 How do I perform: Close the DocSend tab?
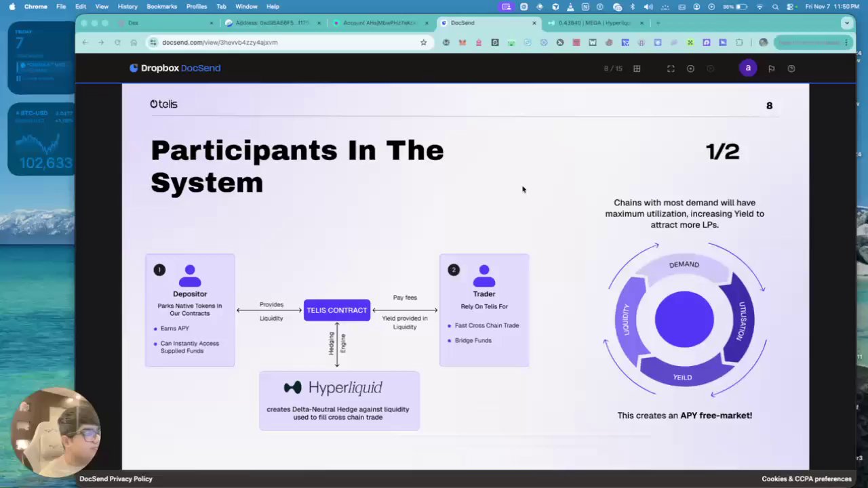point(534,23)
